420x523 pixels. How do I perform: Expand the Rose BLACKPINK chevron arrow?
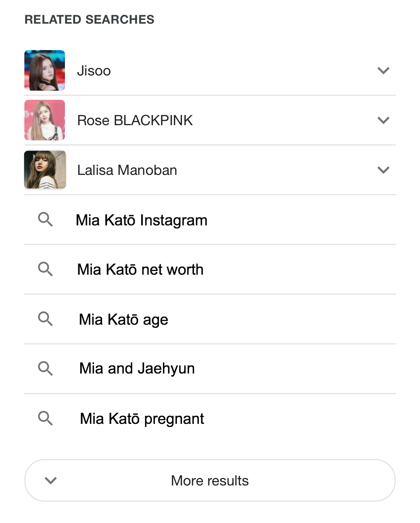coord(383,120)
